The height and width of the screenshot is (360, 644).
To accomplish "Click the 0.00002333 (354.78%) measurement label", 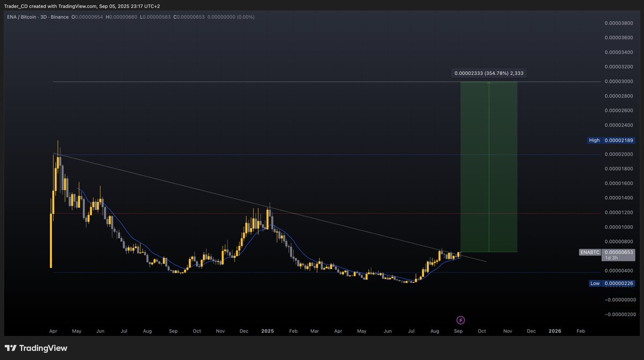I will tap(489, 73).
